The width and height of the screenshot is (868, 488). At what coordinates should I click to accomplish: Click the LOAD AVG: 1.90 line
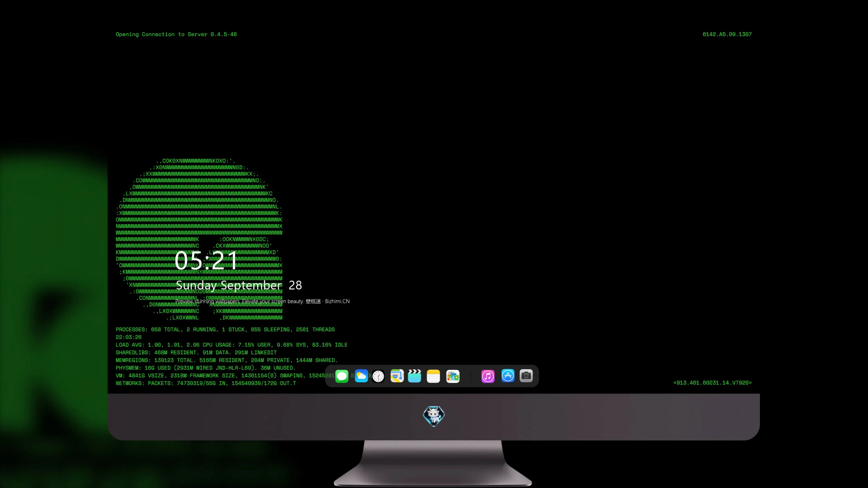coord(231,345)
